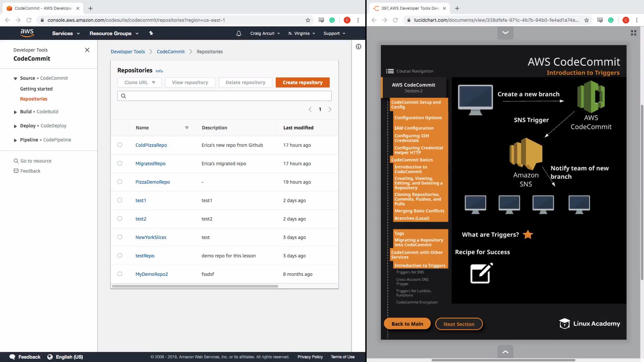644x362 pixels.
Task: Select the ColdPizzaRepo radio button
Action: click(x=120, y=145)
